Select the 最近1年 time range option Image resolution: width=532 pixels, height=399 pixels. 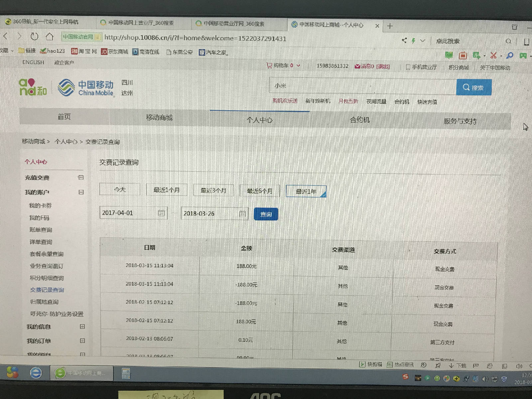pyautogui.click(x=306, y=192)
